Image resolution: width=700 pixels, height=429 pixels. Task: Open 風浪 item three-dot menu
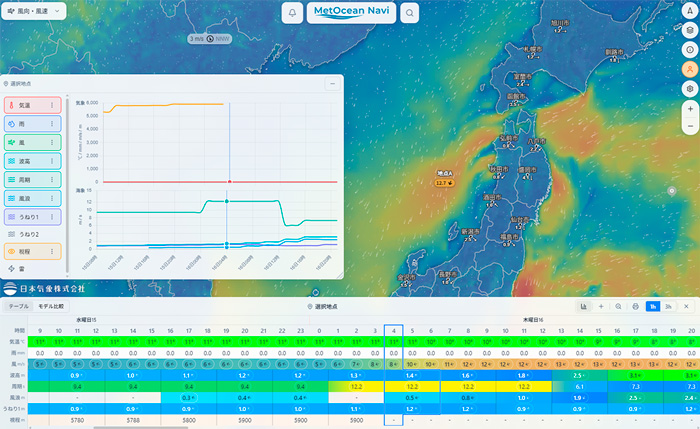pos(52,198)
